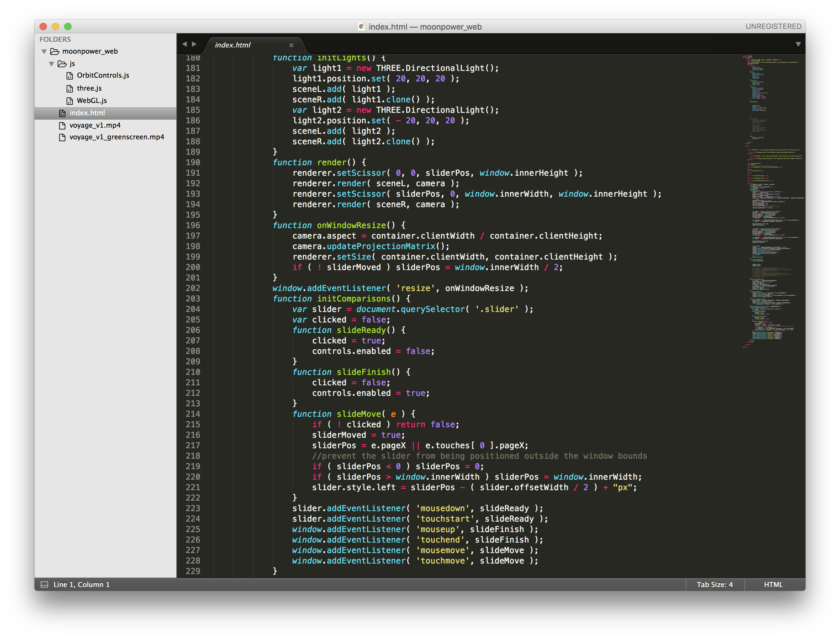
Task: Click the back navigation arrow above editor
Action: 185,44
